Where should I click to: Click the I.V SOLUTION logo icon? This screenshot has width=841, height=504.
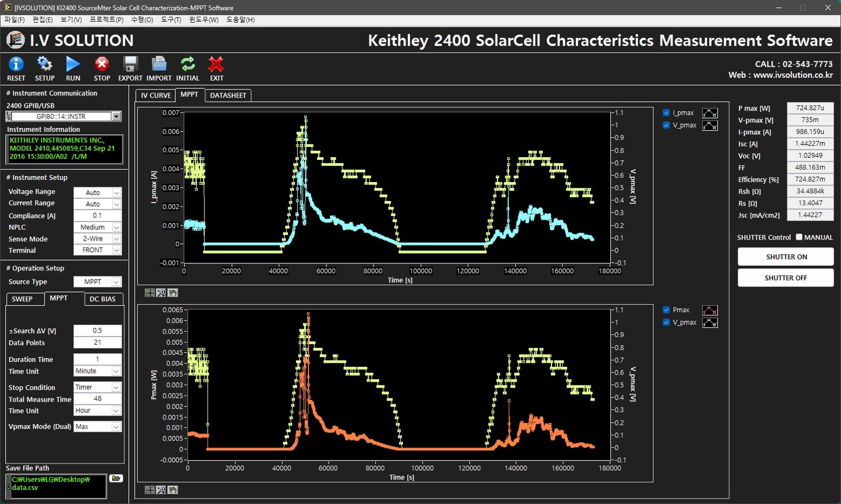15,40
